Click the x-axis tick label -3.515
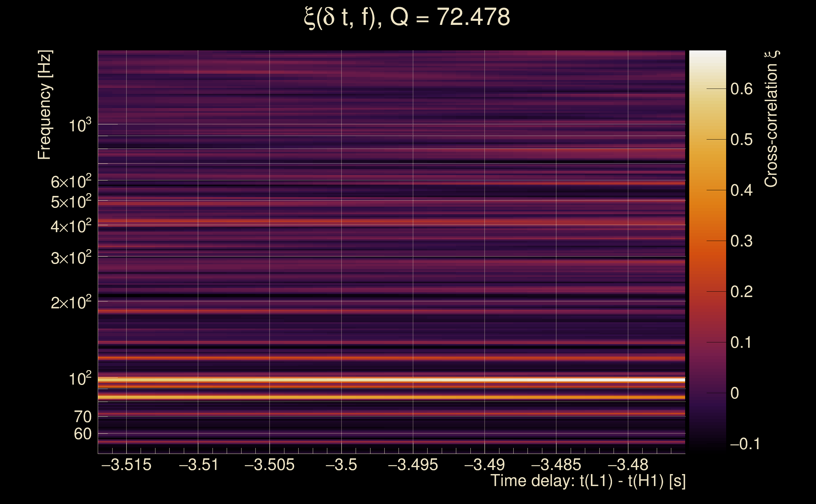The height and width of the screenshot is (504, 816). click(x=126, y=465)
